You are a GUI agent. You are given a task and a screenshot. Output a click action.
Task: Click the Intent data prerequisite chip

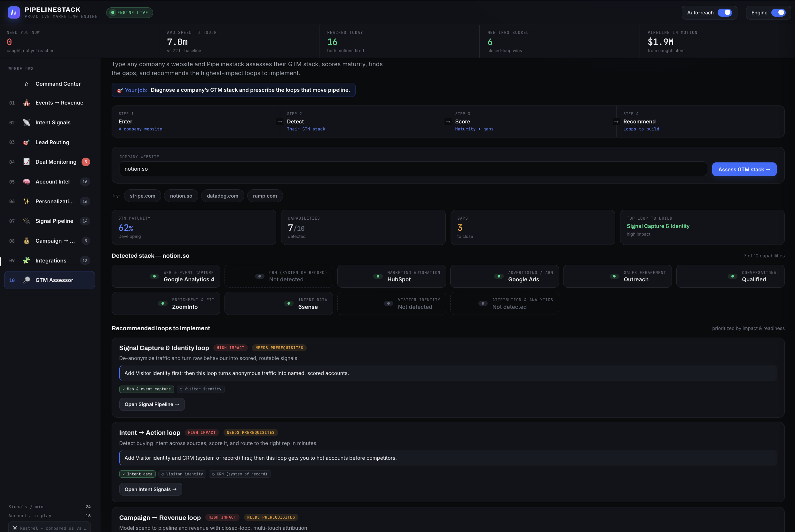click(138, 474)
